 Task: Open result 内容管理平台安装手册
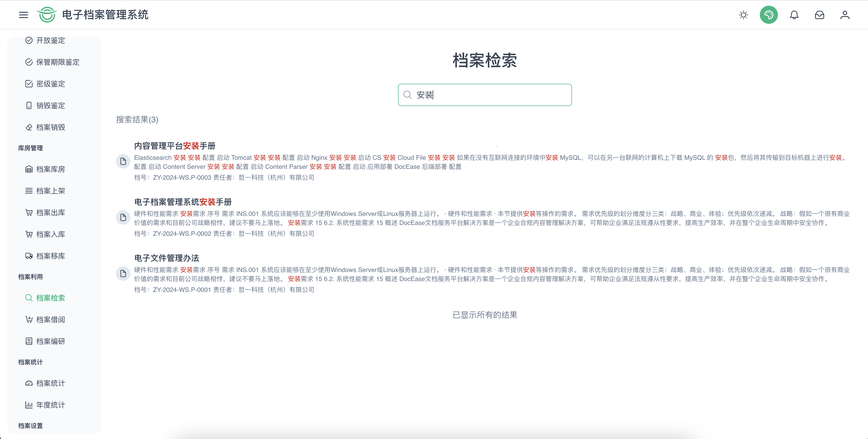point(174,146)
